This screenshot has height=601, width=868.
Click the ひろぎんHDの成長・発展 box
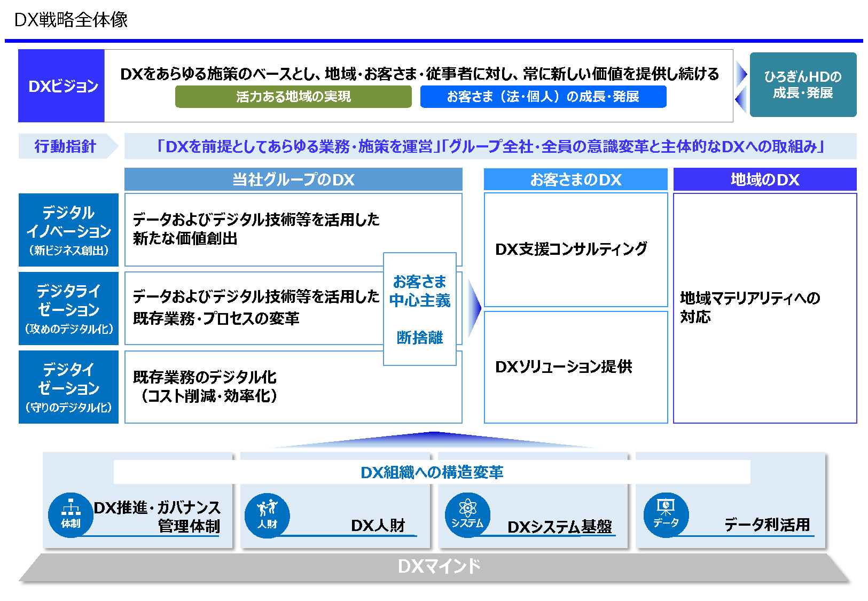tap(803, 85)
